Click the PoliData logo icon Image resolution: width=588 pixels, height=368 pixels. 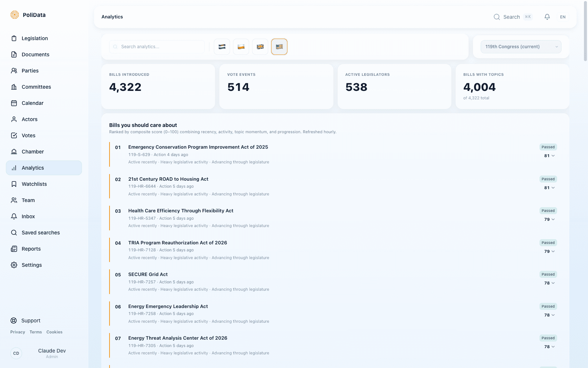pyautogui.click(x=15, y=15)
